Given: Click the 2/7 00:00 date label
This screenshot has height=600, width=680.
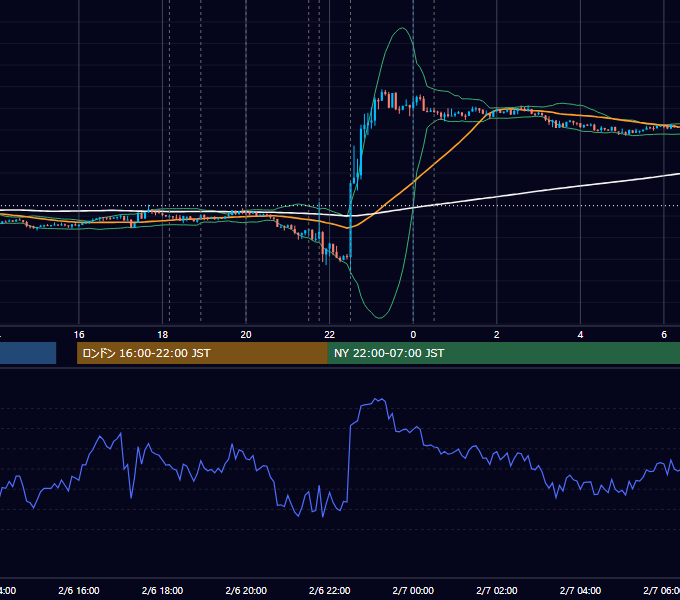Looking at the screenshot, I should pyautogui.click(x=413, y=590).
